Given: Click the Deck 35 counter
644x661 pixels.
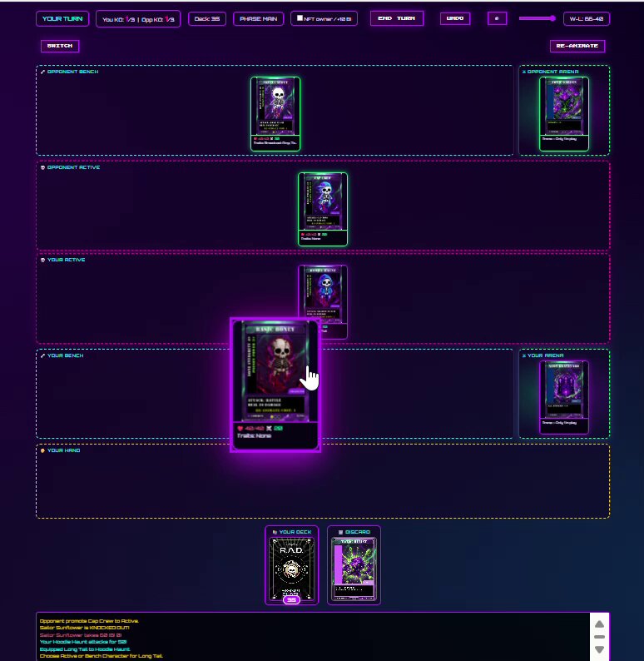Looking at the screenshot, I should click(x=207, y=19).
